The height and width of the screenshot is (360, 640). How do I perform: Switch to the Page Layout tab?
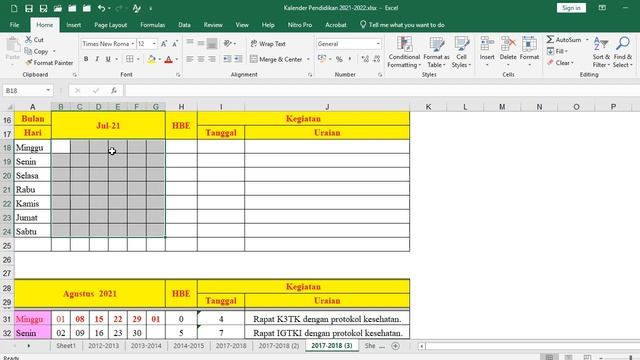click(111, 25)
